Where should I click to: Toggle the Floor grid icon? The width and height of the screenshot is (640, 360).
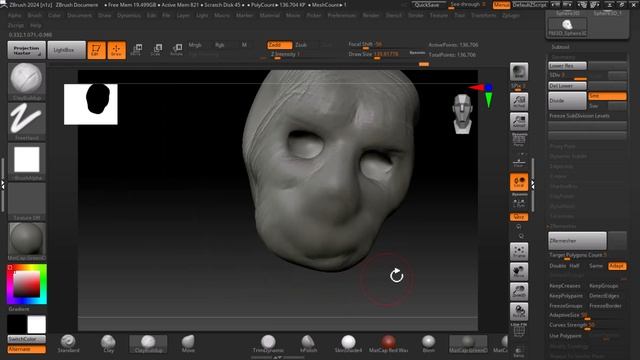[519, 162]
